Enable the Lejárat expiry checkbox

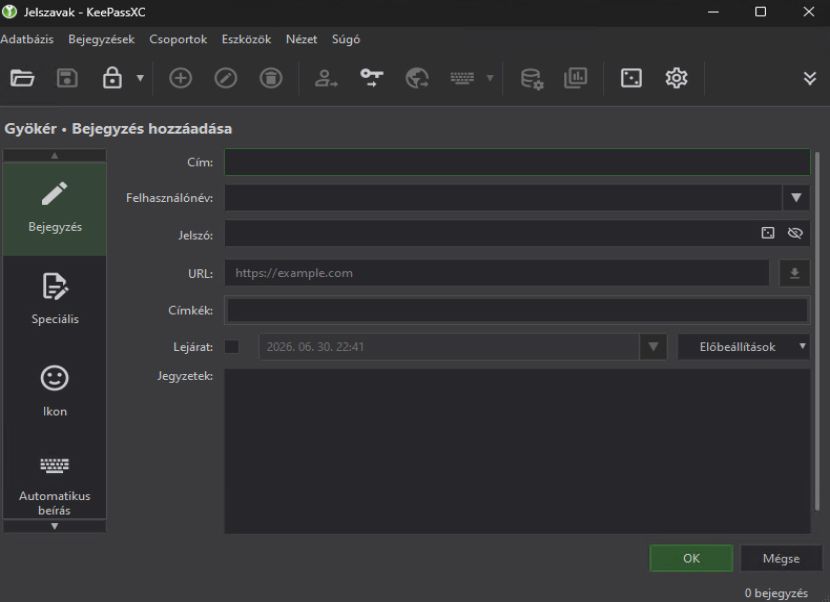point(231,347)
